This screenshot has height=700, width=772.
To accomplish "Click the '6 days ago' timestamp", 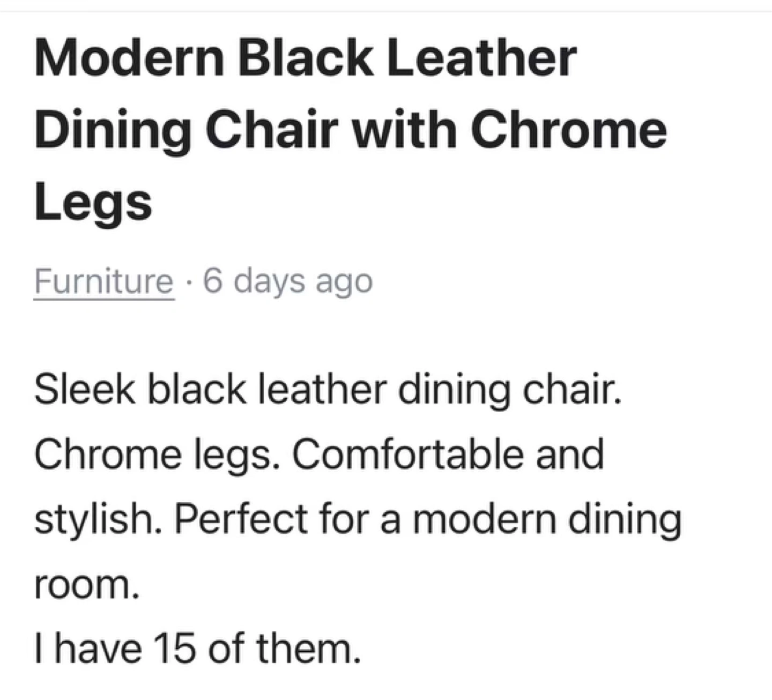I will point(288,282).
